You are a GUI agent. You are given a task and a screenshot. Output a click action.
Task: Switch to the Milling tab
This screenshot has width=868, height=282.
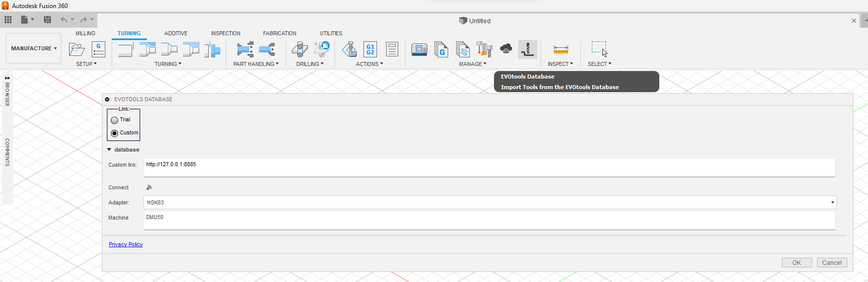pyautogui.click(x=85, y=33)
